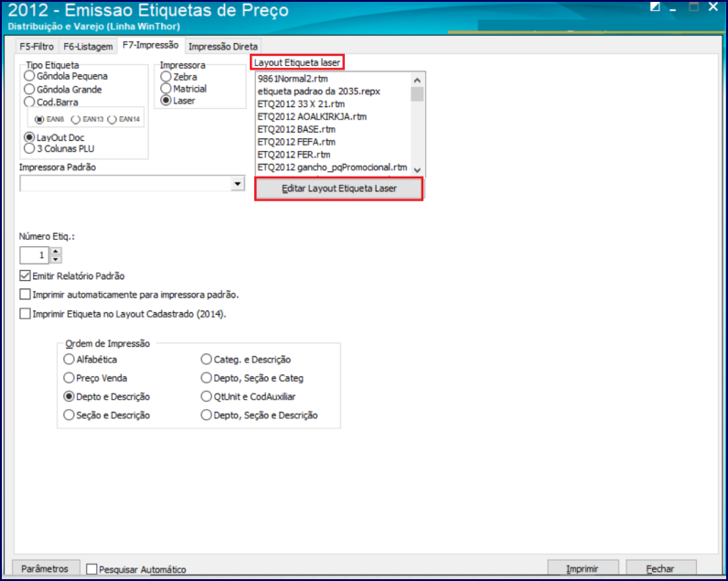Click Editar Layout Etiqueta Laser button
728x581 pixels.
[339, 188]
